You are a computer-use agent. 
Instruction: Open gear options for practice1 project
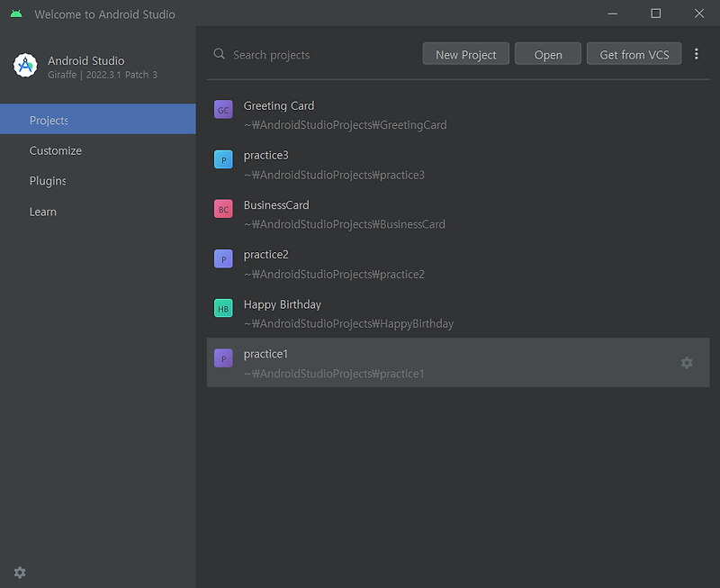coord(687,363)
